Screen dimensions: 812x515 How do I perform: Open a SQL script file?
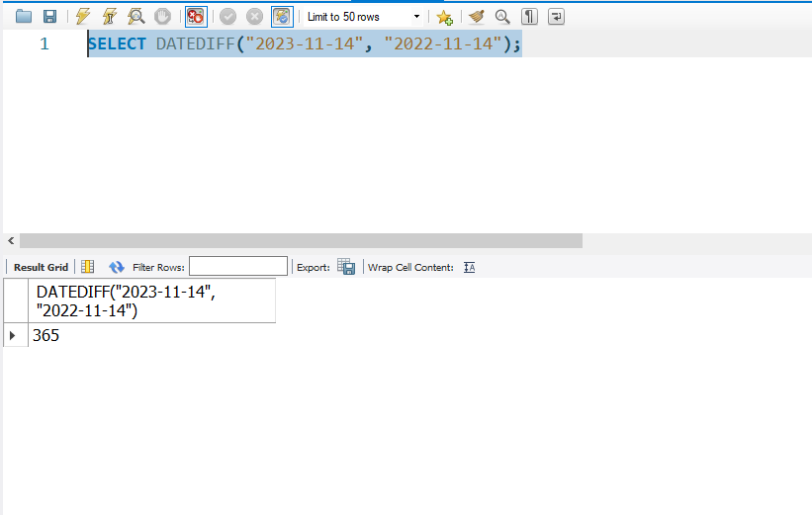[x=24, y=17]
